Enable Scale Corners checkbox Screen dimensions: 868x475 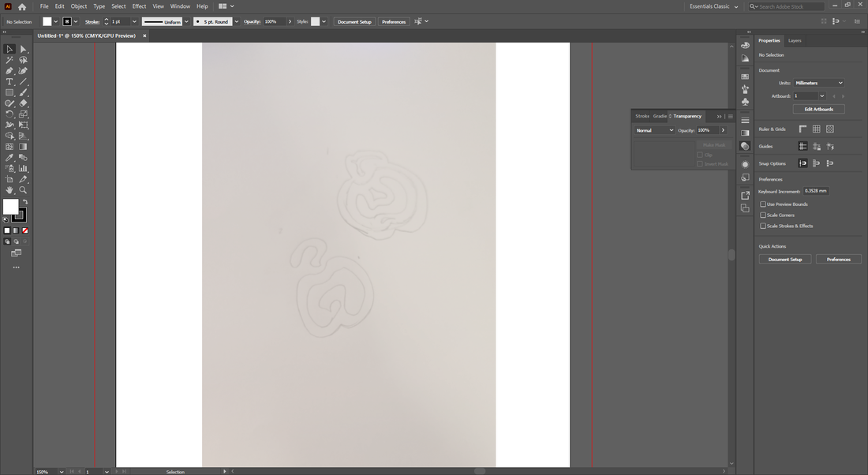point(763,215)
